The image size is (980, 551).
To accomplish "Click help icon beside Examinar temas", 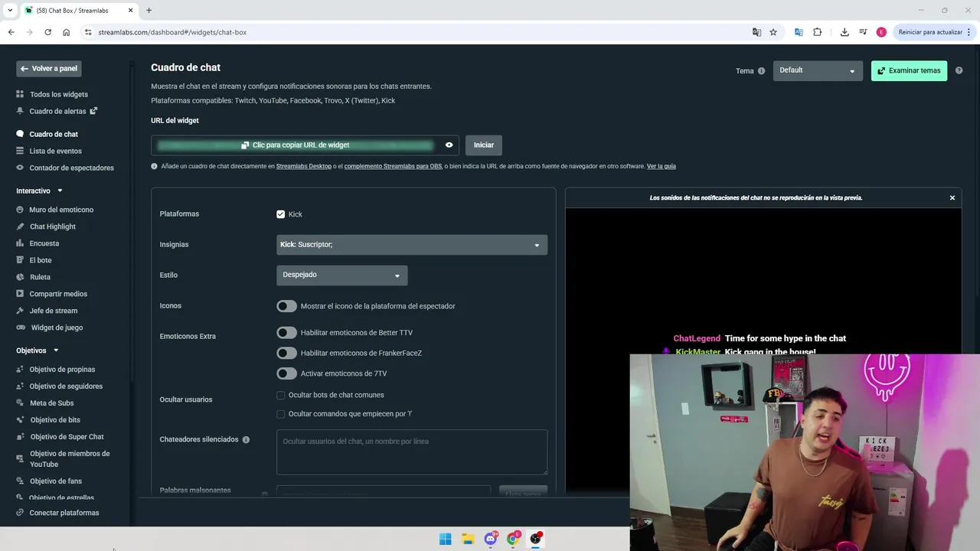I will [x=959, y=70].
